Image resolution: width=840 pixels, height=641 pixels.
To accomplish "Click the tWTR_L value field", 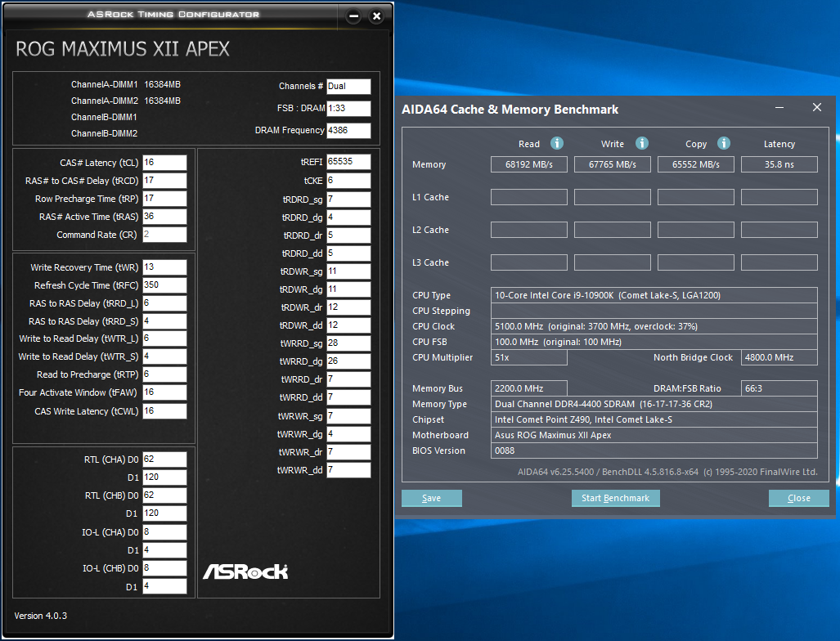I will coord(164,338).
